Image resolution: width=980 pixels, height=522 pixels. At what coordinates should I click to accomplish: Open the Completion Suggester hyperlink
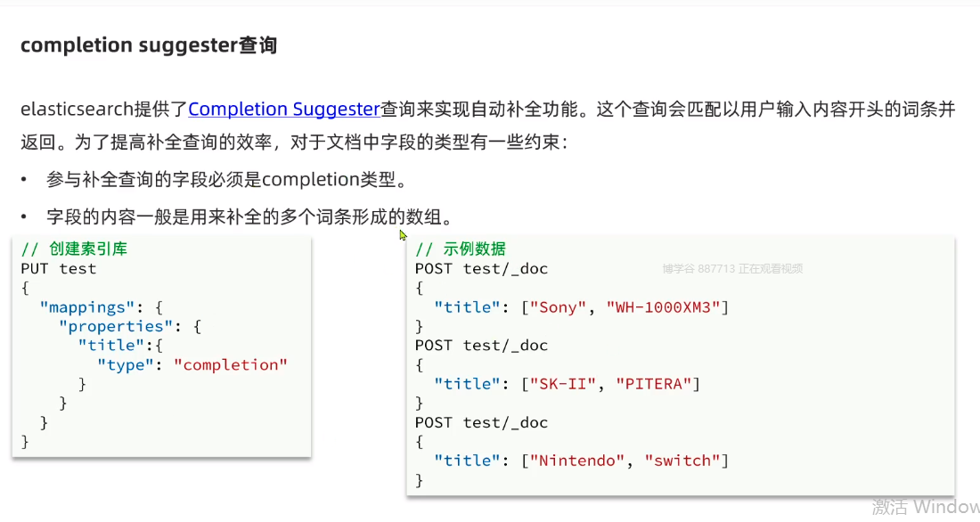(x=284, y=110)
